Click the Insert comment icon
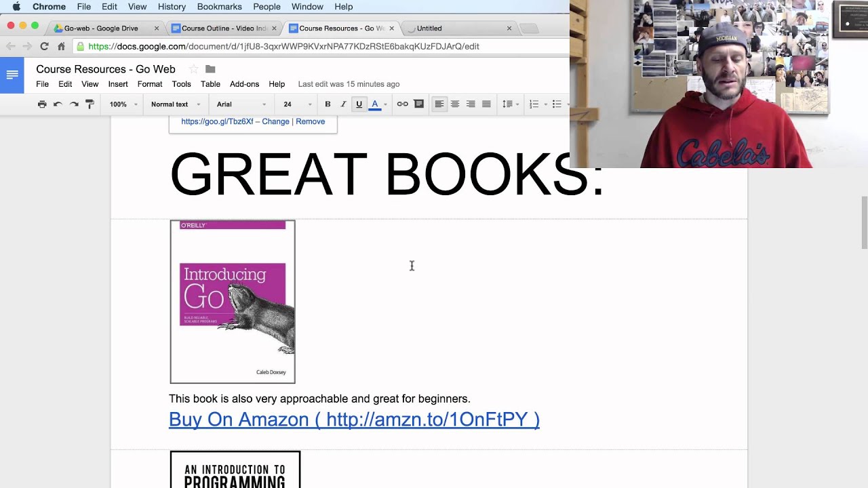The height and width of the screenshot is (488, 868). click(x=419, y=104)
